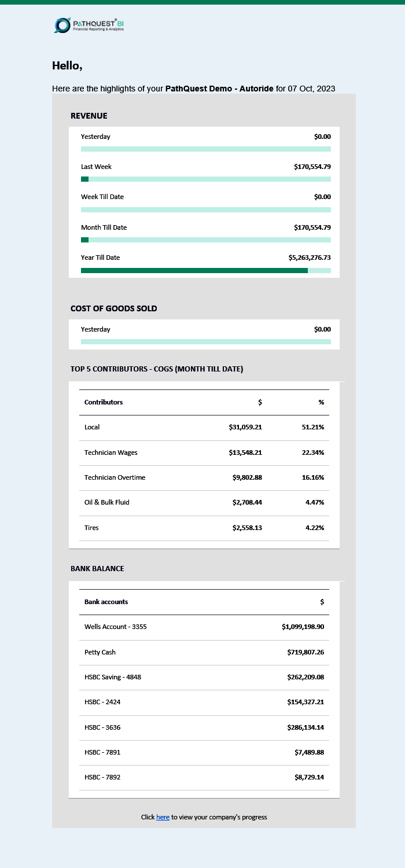Click the Contributors column header

click(104, 402)
